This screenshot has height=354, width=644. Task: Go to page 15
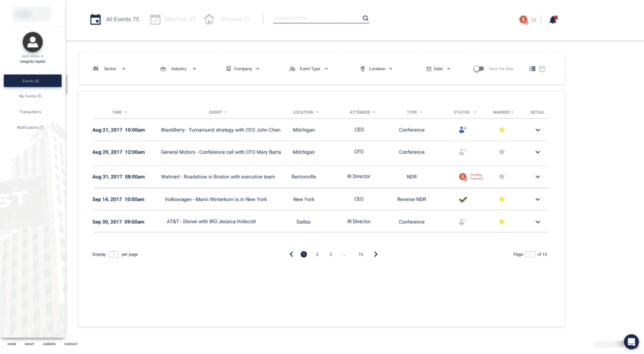[x=360, y=255]
